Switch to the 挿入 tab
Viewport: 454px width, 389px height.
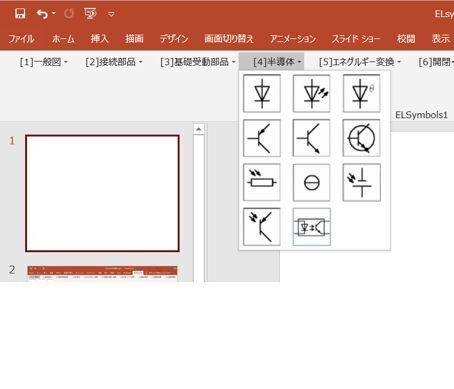point(99,39)
